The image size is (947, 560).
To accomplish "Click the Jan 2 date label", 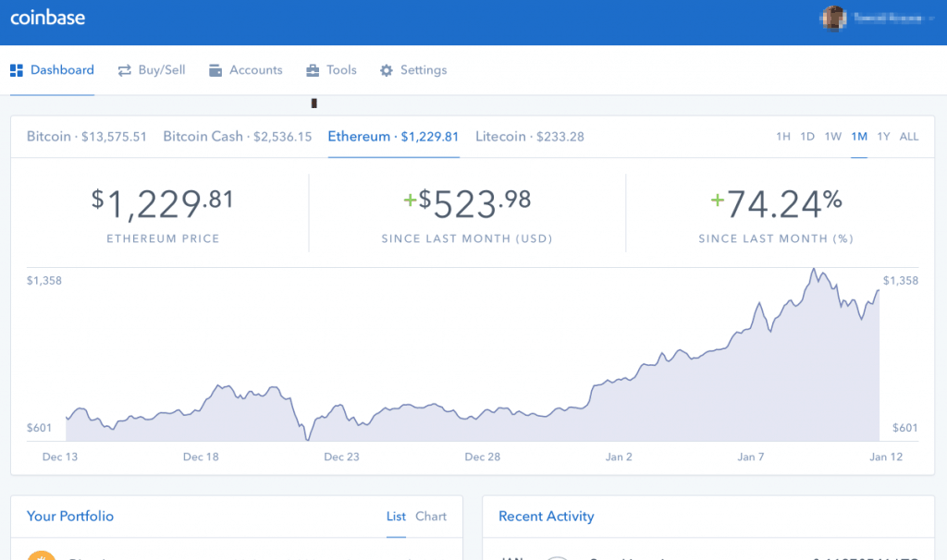I will pyautogui.click(x=619, y=457).
